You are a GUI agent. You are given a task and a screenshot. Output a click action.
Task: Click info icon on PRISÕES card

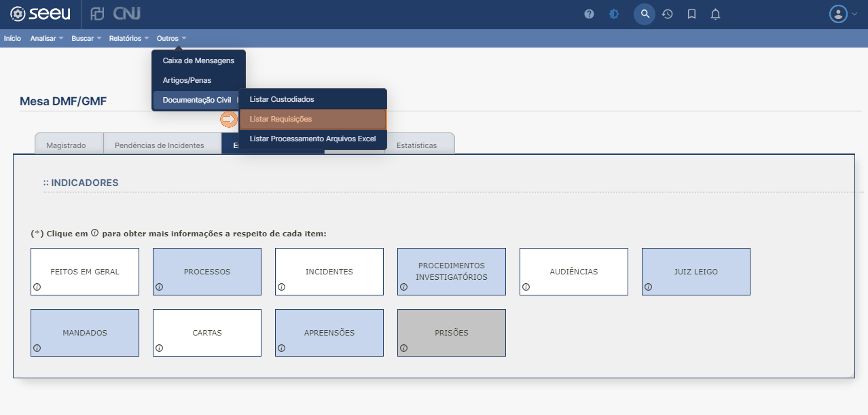point(404,348)
